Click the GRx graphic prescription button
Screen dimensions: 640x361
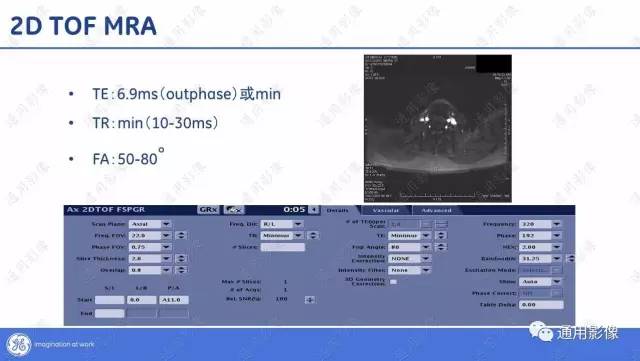208,209
